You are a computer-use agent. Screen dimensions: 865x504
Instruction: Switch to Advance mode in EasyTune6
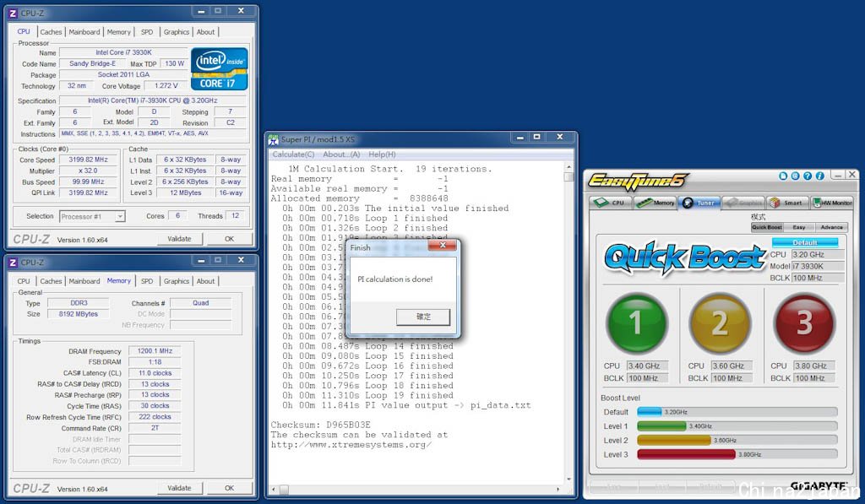[831, 227]
